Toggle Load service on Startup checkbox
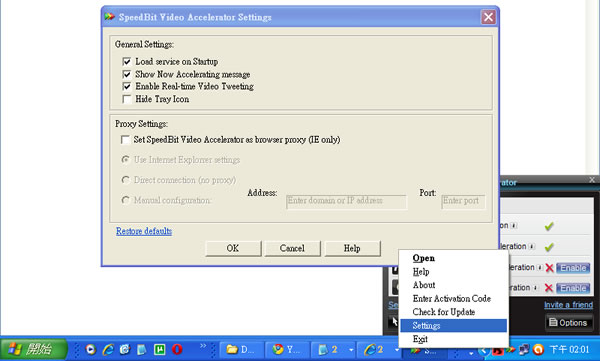This screenshot has height=361, width=600. (x=127, y=62)
